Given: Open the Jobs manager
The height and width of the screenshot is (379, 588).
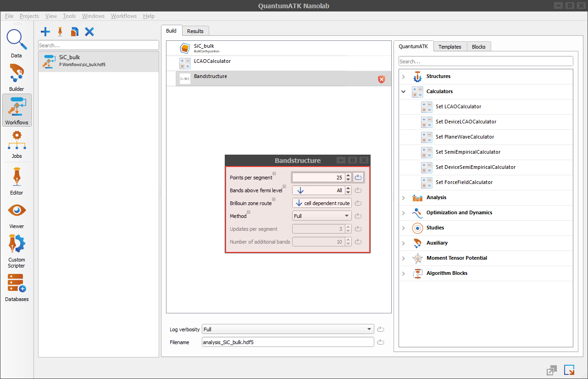Looking at the screenshot, I should tap(17, 144).
